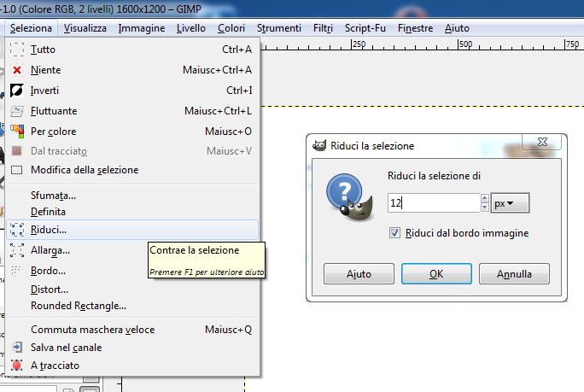Open the Aiuto menu in the menu bar
The height and width of the screenshot is (392, 584).
click(x=457, y=28)
